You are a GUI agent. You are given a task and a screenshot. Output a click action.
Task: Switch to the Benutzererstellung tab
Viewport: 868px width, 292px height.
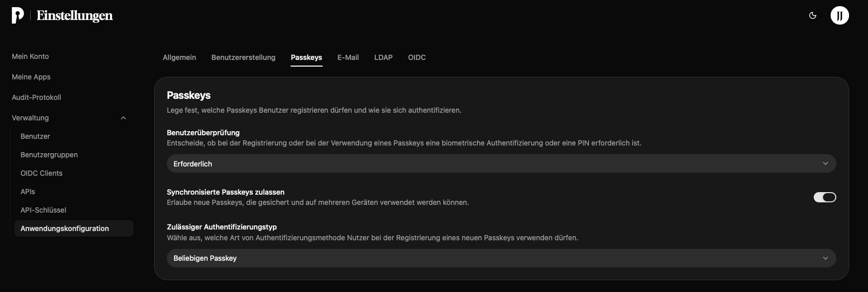(x=243, y=57)
